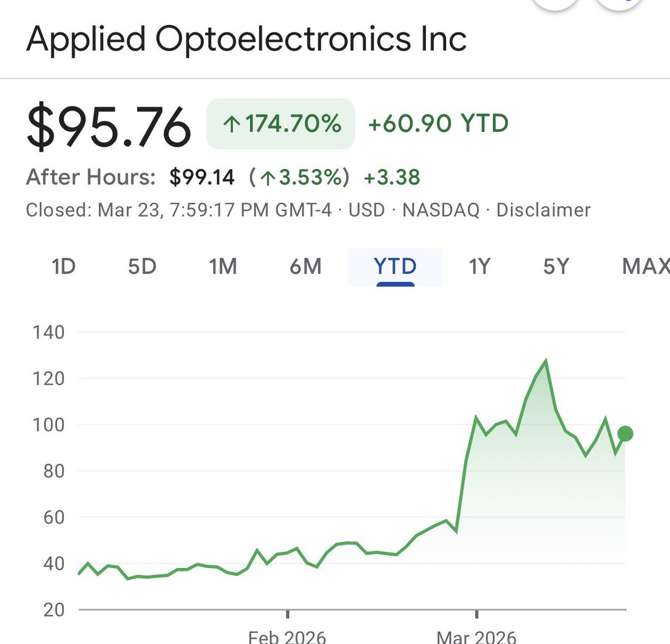Select the 1D time range tab
The image size is (670, 644).
pyautogui.click(x=63, y=266)
